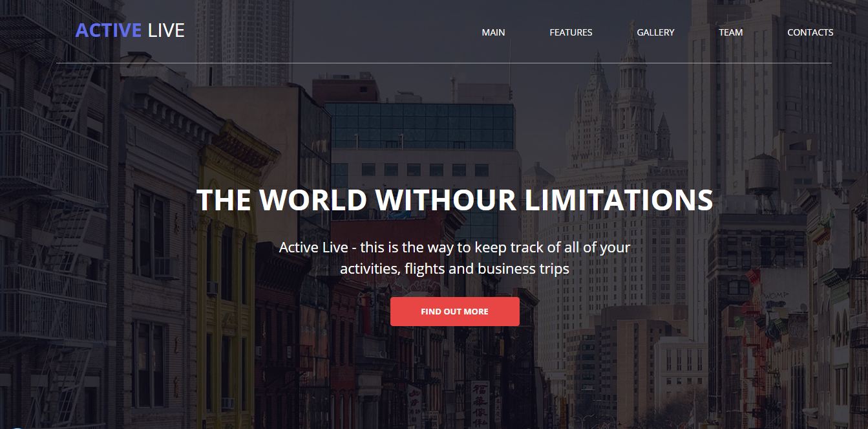Open the MAIN navigation item
Image resolution: width=868 pixels, height=429 pixels.
click(x=493, y=32)
